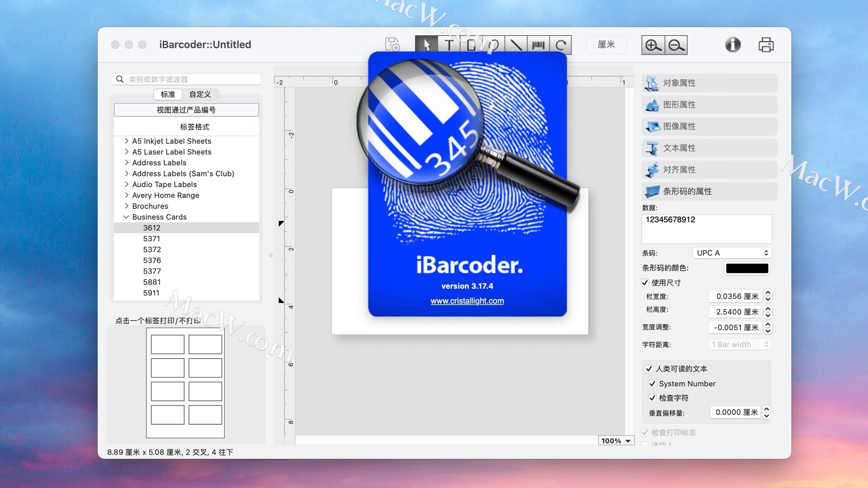868x488 pixels.
Task: Switch to the 自定义 tab
Action: (200, 94)
